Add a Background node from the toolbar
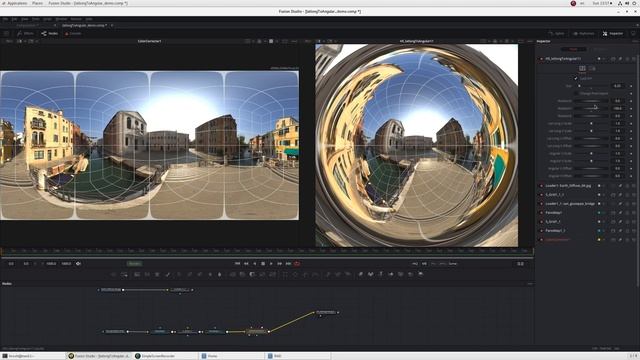The width and height of the screenshot is (640, 360). [x=137, y=274]
